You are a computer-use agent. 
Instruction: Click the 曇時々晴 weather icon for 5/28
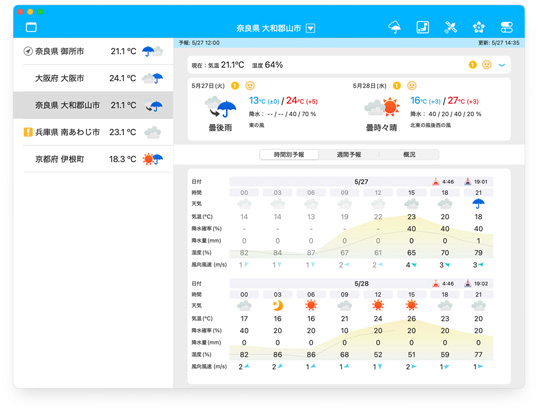click(x=382, y=107)
